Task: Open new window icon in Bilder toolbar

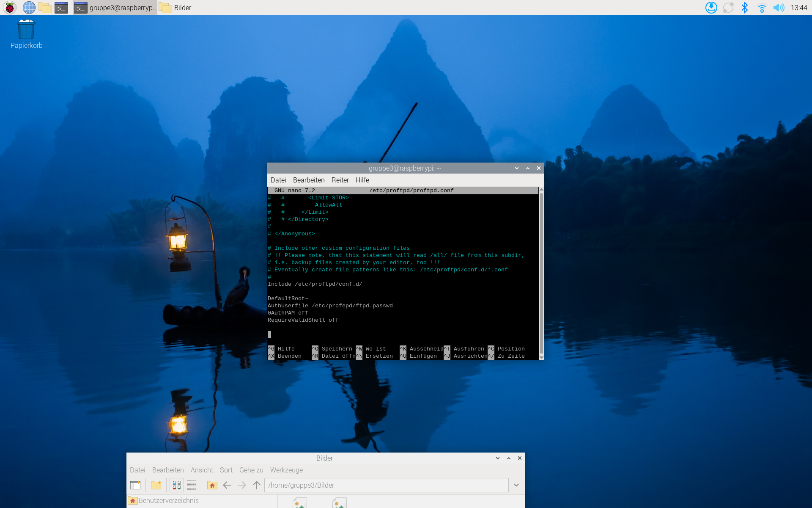Action: click(x=135, y=485)
